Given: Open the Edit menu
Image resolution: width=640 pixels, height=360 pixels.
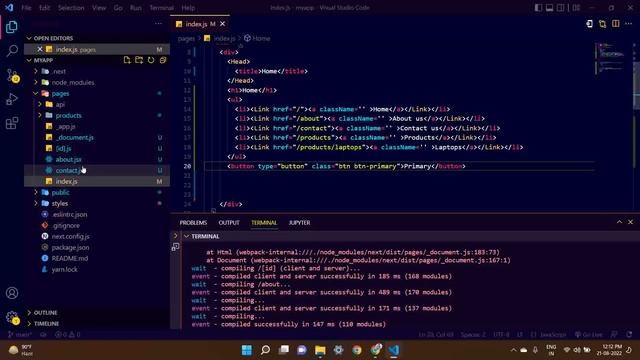Looking at the screenshot, I should click(x=44, y=8).
